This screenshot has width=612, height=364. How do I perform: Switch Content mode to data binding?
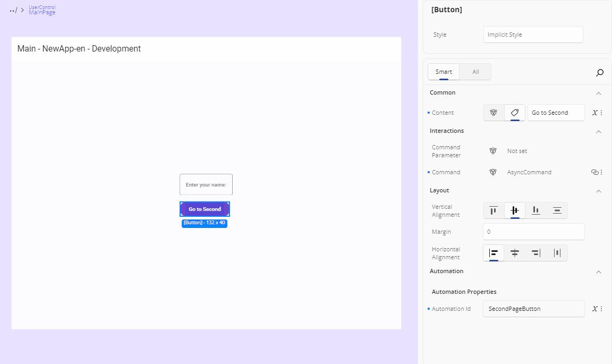point(493,112)
